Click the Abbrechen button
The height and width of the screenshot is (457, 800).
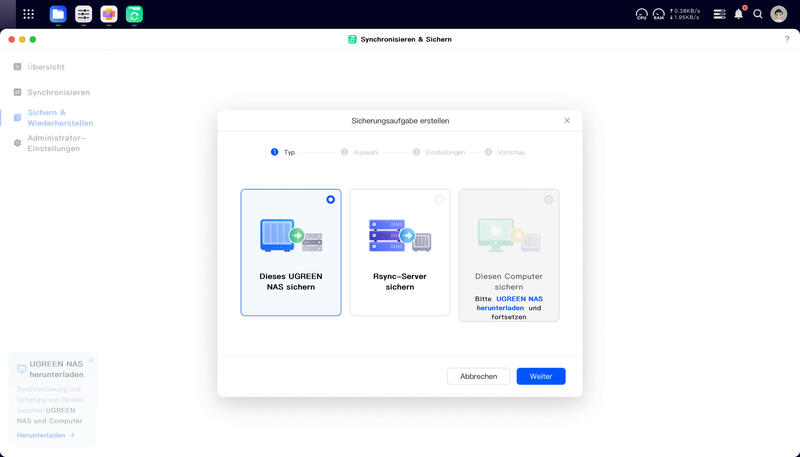(479, 376)
